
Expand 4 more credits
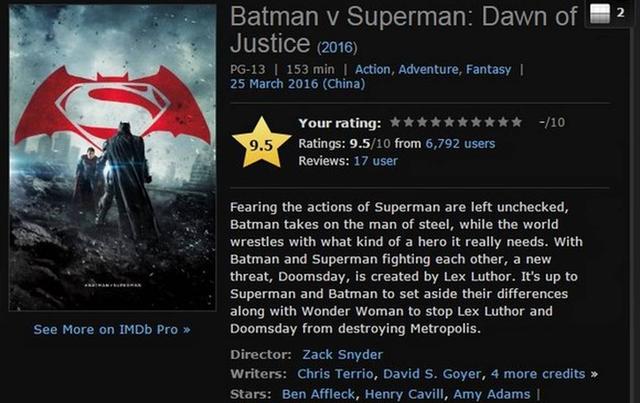538,374
